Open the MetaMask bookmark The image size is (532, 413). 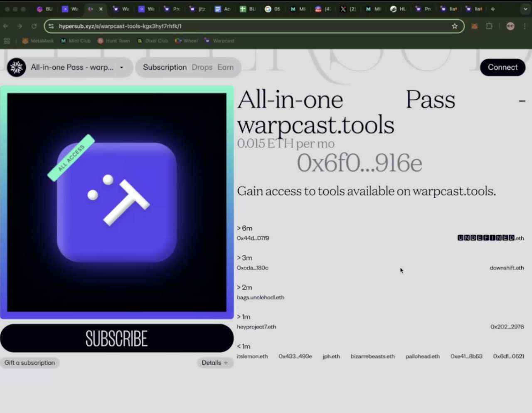pos(38,41)
